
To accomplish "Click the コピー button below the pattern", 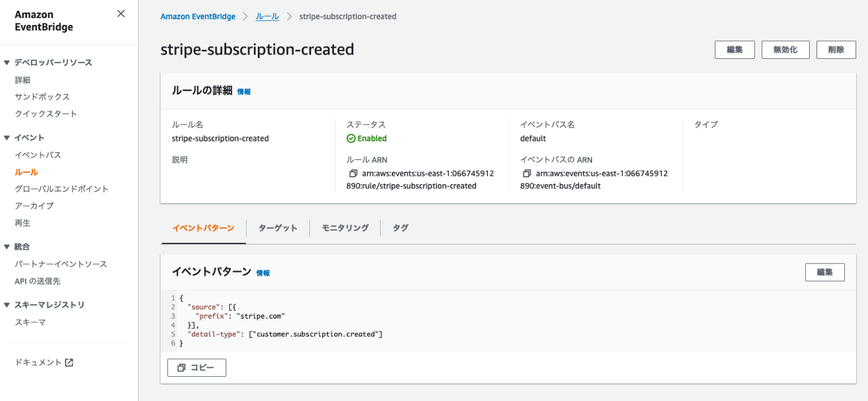I will [197, 368].
